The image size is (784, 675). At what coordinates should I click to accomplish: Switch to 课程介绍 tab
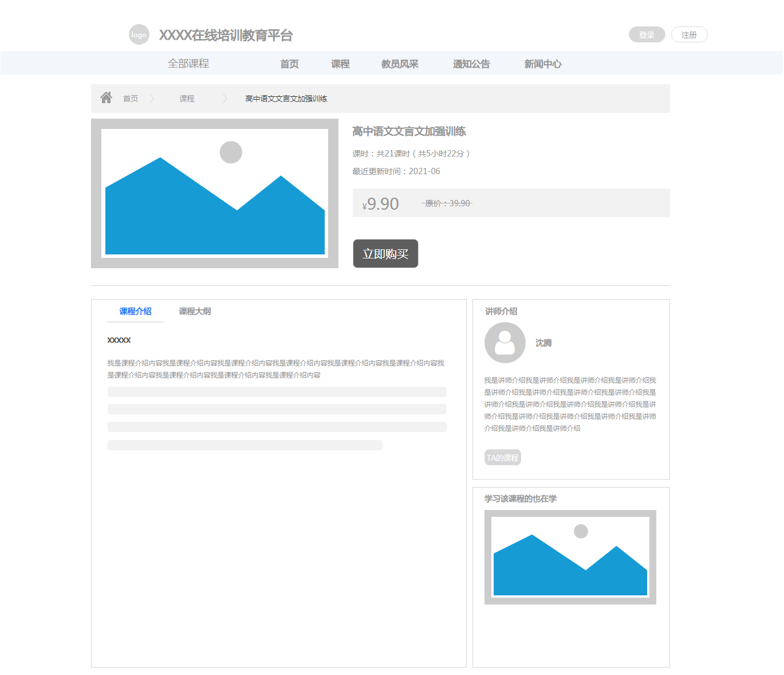coord(135,311)
